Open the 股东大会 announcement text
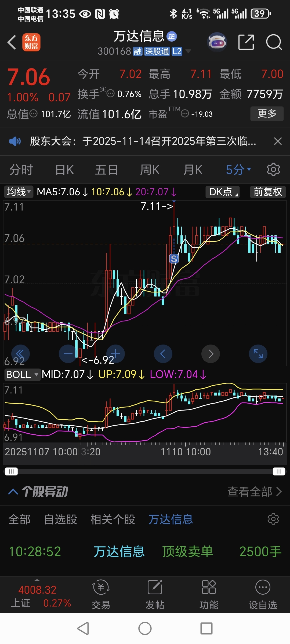This screenshot has height=644, width=290. 143,141
